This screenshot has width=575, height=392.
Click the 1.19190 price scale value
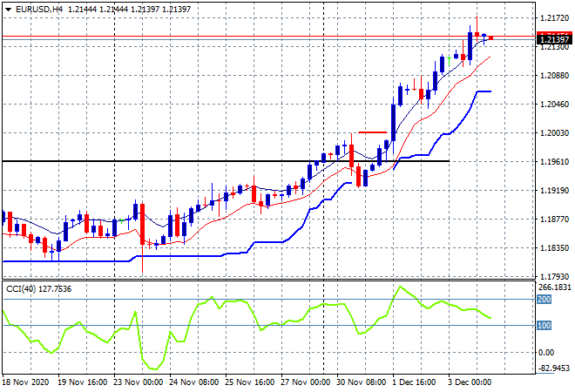[x=554, y=190]
